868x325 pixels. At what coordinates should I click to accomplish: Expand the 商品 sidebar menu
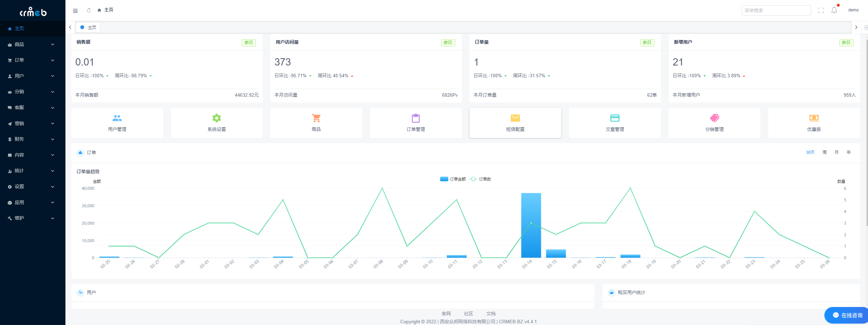pyautogui.click(x=33, y=44)
